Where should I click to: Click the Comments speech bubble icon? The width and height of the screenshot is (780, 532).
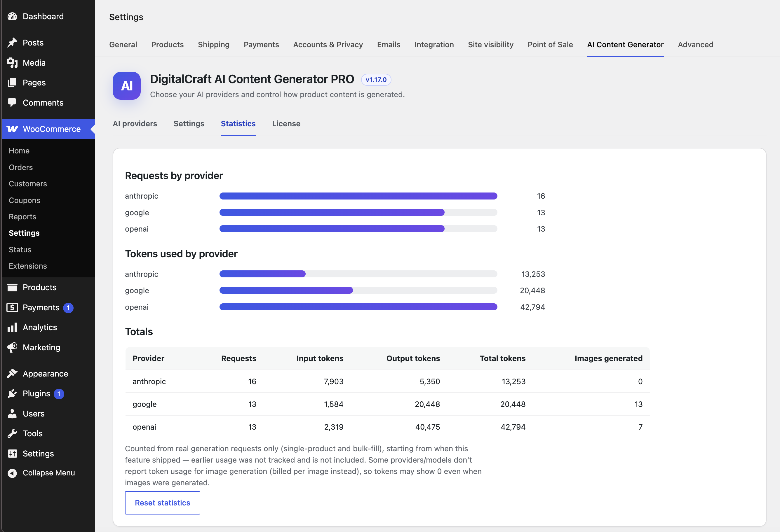(x=13, y=103)
